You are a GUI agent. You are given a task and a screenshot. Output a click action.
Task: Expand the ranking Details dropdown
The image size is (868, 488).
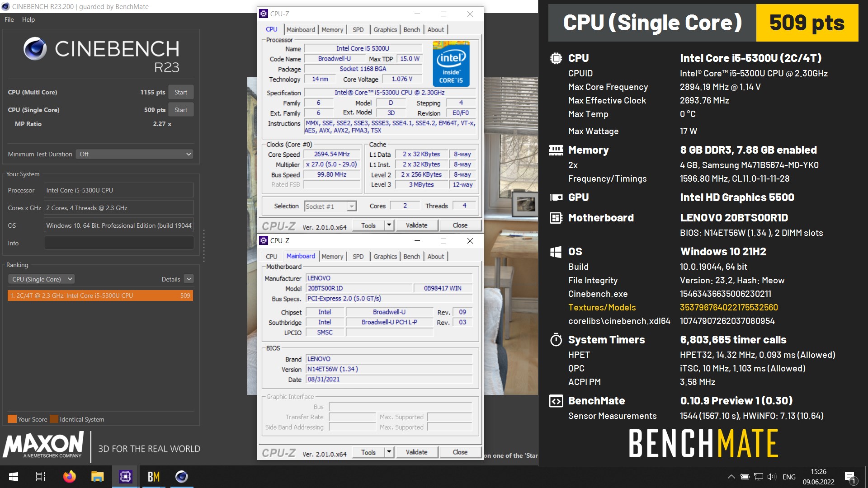(x=189, y=279)
